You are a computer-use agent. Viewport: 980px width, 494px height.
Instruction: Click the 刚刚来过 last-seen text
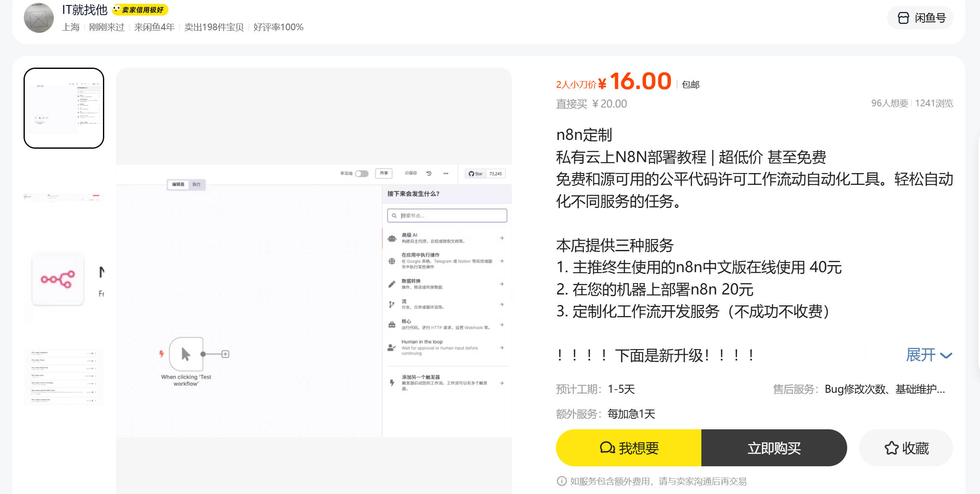tap(107, 27)
